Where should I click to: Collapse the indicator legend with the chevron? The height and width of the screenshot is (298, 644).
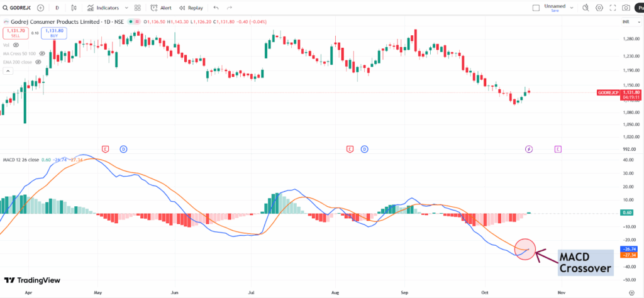(8, 71)
